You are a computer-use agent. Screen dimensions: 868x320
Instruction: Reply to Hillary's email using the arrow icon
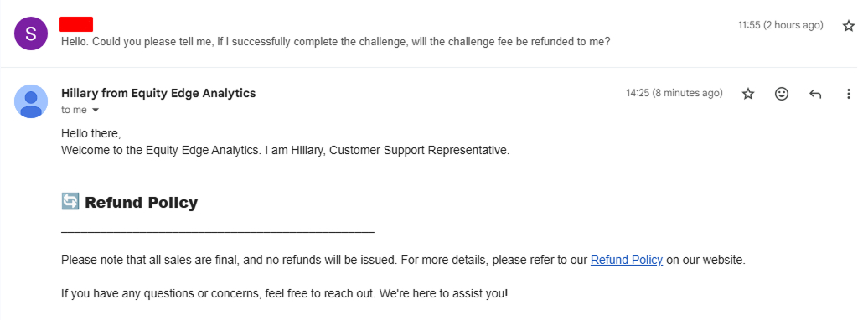pyautogui.click(x=815, y=94)
